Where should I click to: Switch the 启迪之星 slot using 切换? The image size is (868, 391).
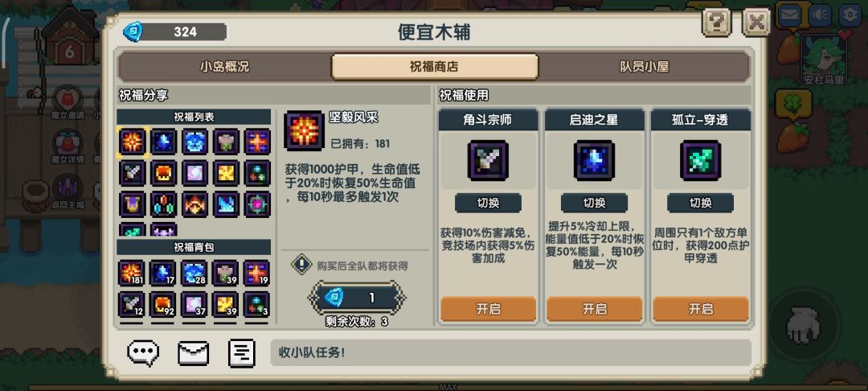pyautogui.click(x=594, y=204)
